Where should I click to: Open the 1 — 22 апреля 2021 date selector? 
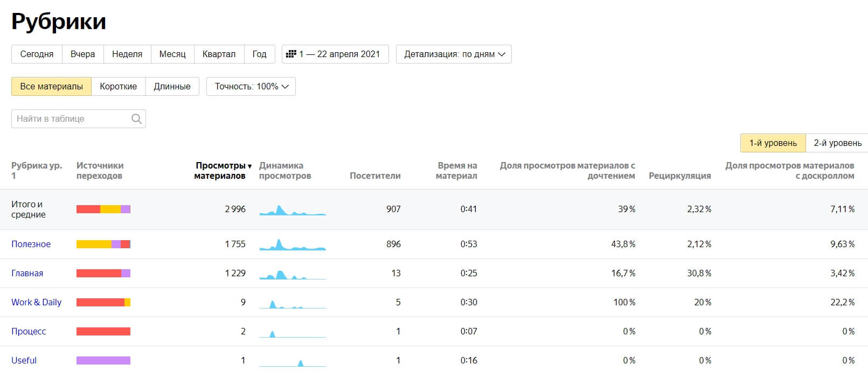(335, 54)
